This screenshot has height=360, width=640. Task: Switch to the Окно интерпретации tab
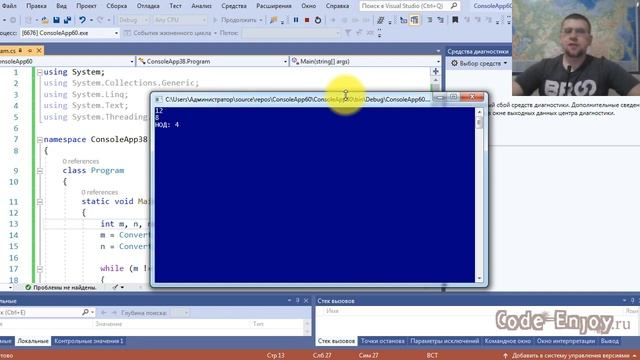[566, 341]
